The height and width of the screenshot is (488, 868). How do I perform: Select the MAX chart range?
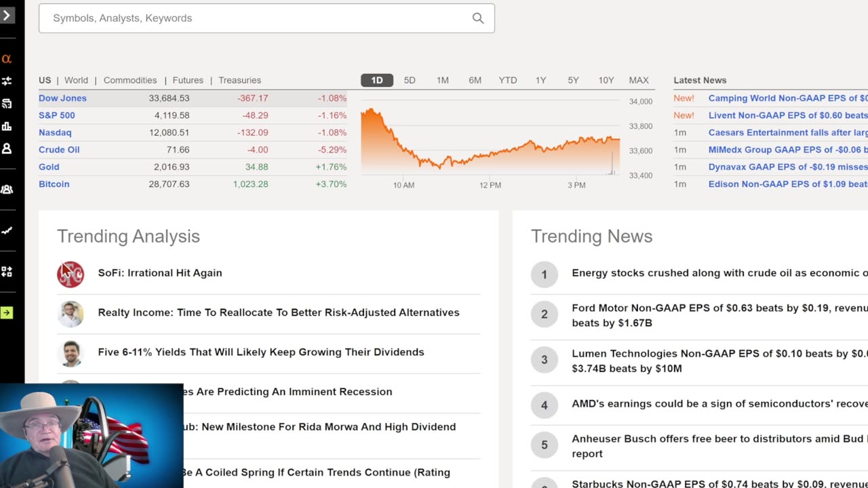pos(639,80)
